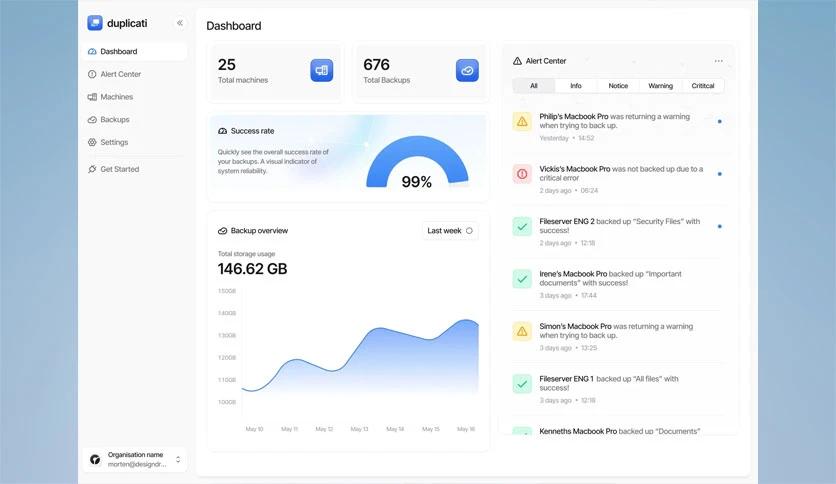
Task: Click green checkmark icon for Fileserver ENG 2
Action: click(522, 226)
